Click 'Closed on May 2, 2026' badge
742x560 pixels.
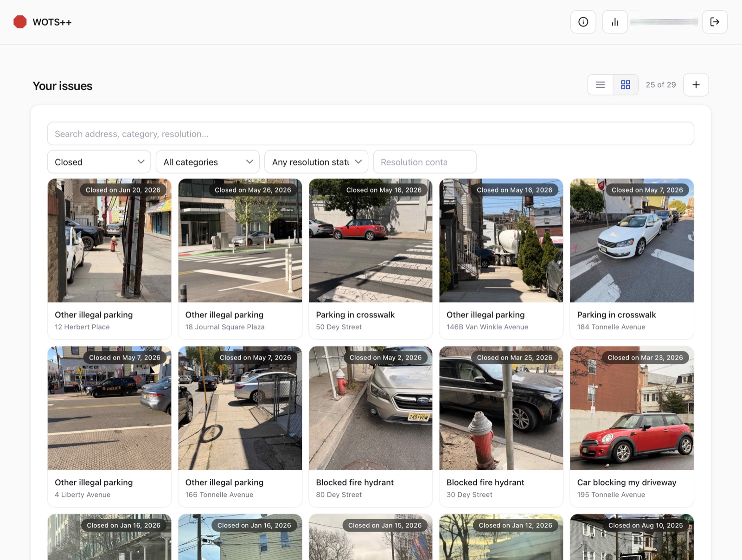[x=385, y=357]
